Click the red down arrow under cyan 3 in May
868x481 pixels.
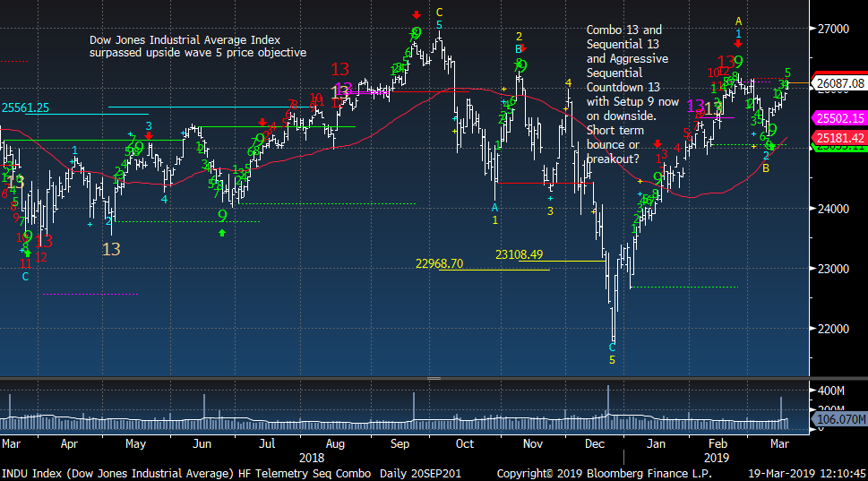point(149,135)
